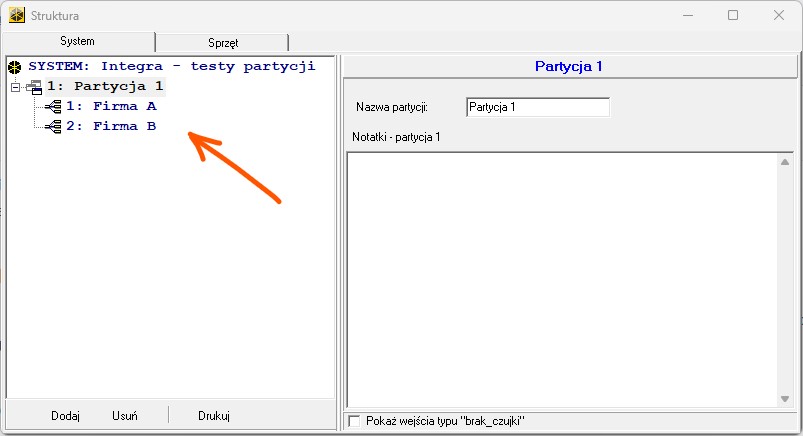Click the Struktura app icon in title bar
Viewport: 803px width, 436px height.
coord(17,15)
